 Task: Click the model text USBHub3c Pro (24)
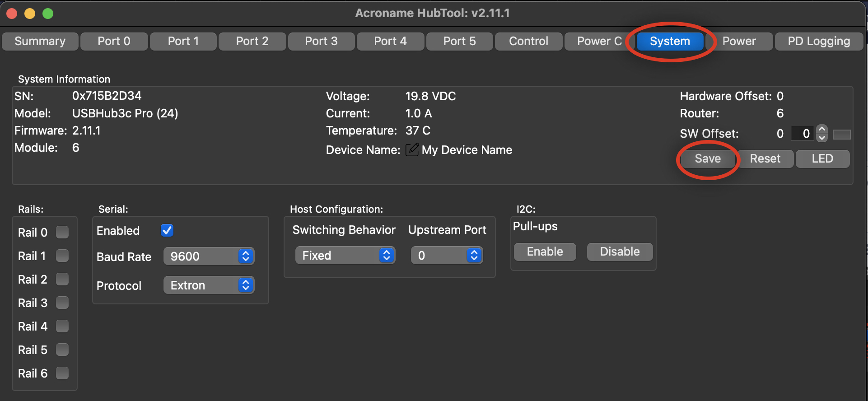(x=125, y=113)
